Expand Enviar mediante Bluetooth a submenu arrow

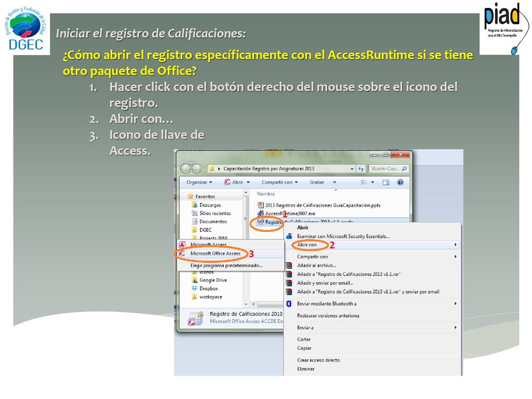pyautogui.click(x=455, y=303)
